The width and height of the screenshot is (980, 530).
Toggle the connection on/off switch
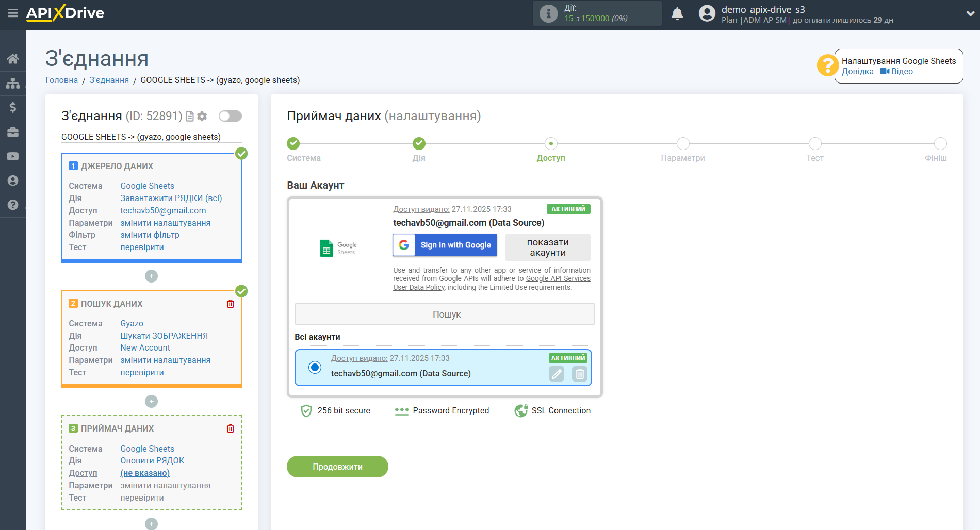(x=230, y=116)
